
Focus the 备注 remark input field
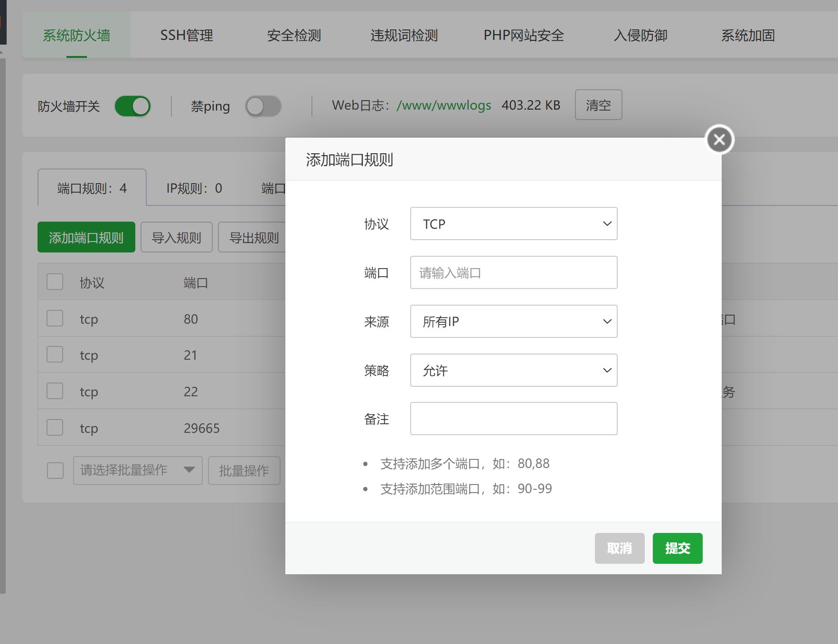pyautogui.click(x=514, y=419)
